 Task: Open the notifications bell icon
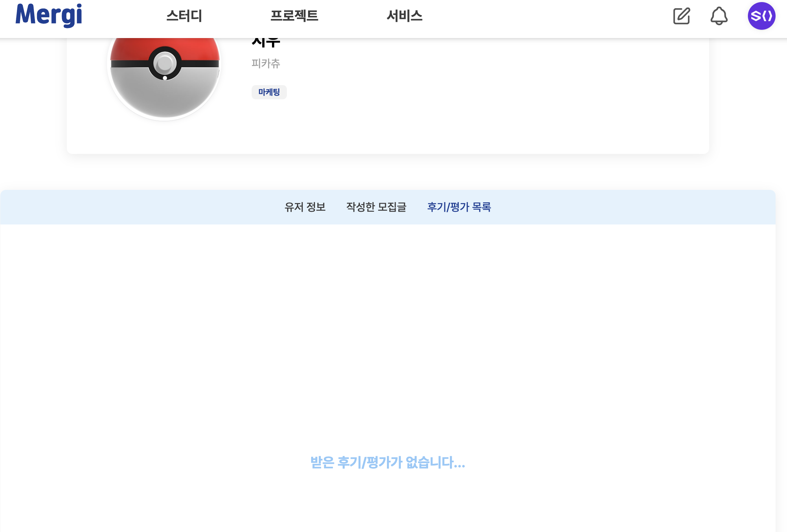(x=719, y=16)
